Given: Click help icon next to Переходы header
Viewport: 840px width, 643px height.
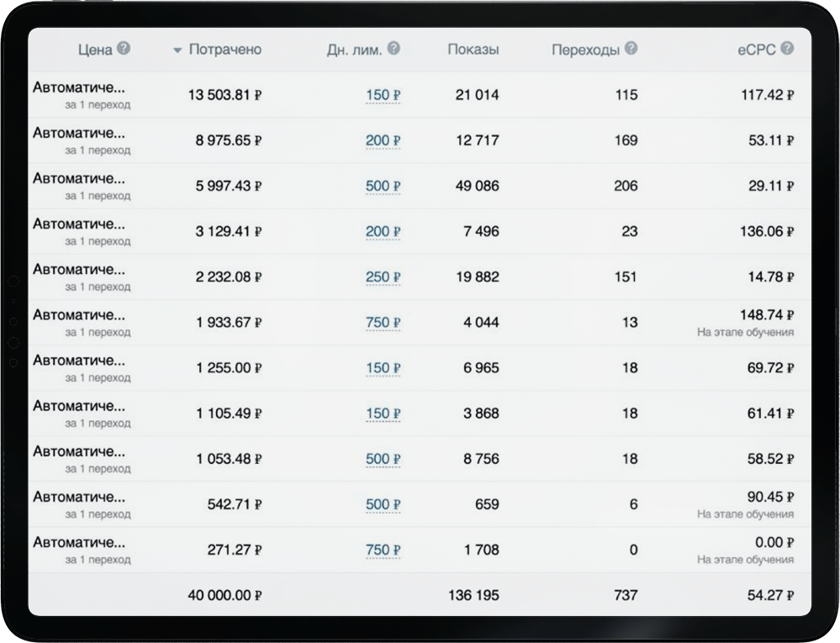Looking at the screenshot, I should [x=631, y=49].
